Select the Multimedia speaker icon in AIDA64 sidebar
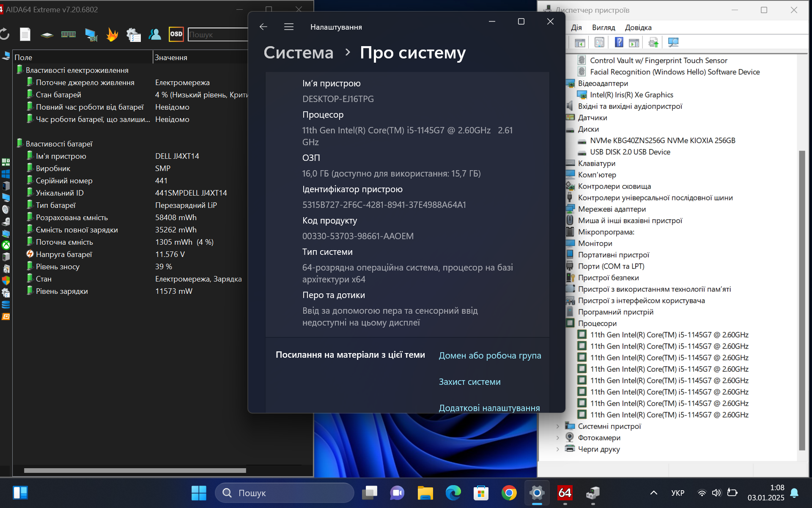This screenshot has height=508, width=812. [6, 209]
